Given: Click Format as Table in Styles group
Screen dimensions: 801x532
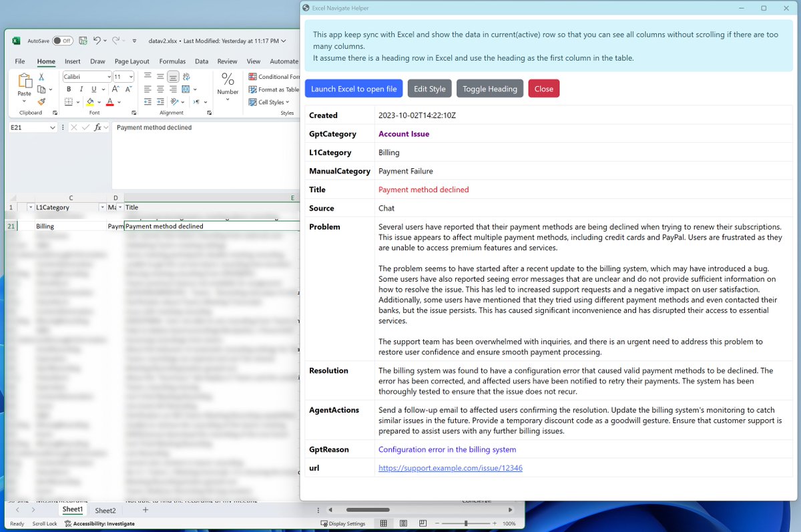Looking at the screenshot, I should click(274, 89).
